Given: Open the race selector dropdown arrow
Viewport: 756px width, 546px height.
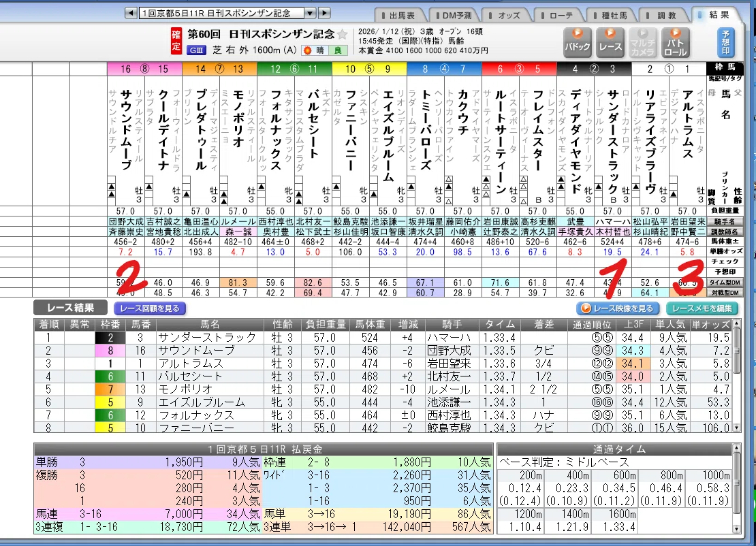Looking at the screenshot, I should coord(311,13).
